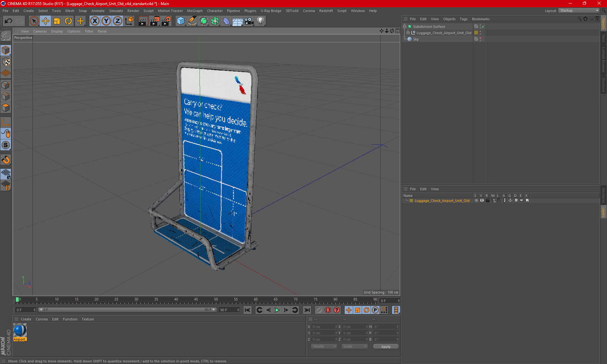Open the spline pen tool
The width and height of the screenshot is (607, 364).
pos(192,21)
